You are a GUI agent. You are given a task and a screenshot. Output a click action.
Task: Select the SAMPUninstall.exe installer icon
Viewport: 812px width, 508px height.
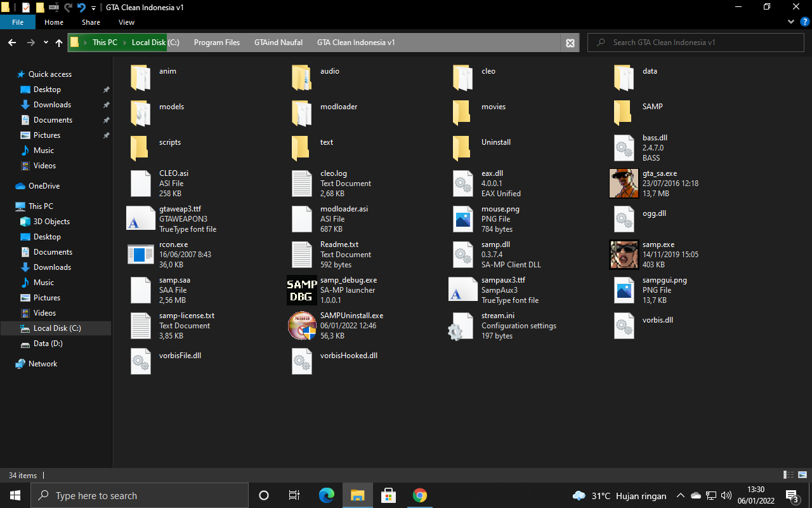[302, 326]
